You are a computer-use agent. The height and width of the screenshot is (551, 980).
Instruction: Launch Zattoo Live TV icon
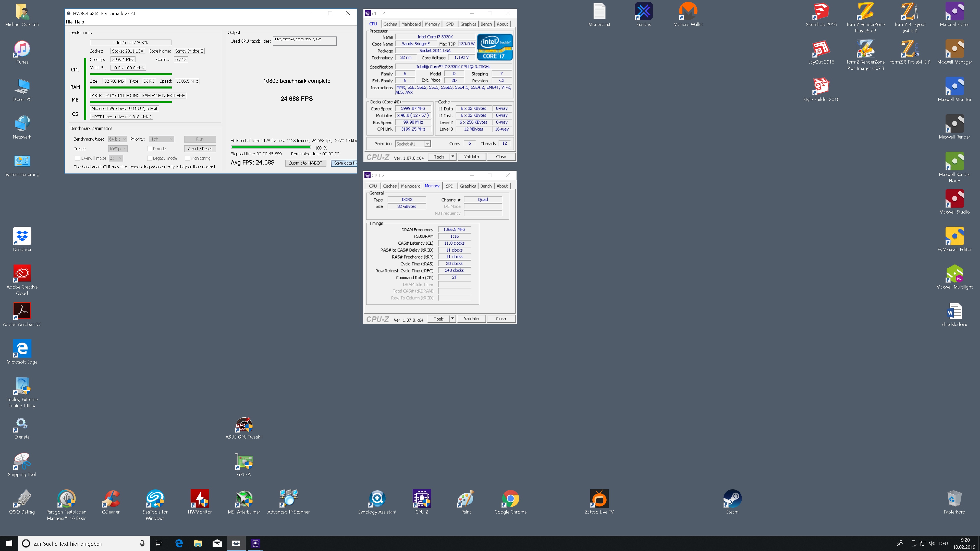(599, 502)
